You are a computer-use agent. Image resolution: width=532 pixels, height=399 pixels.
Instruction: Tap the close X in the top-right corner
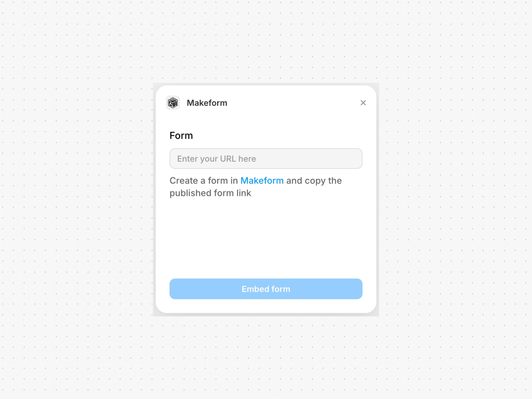pyautogui.click(x=363, y=103)
